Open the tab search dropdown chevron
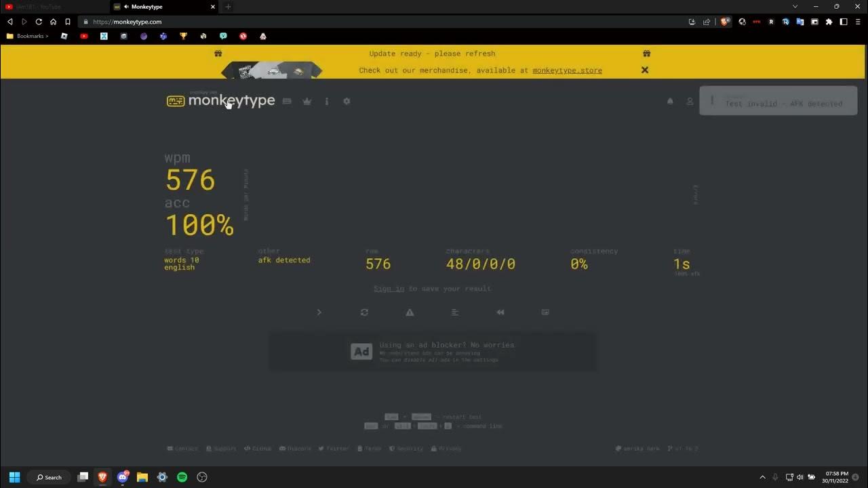Screen dimensions: 868x488 point(795,7)
